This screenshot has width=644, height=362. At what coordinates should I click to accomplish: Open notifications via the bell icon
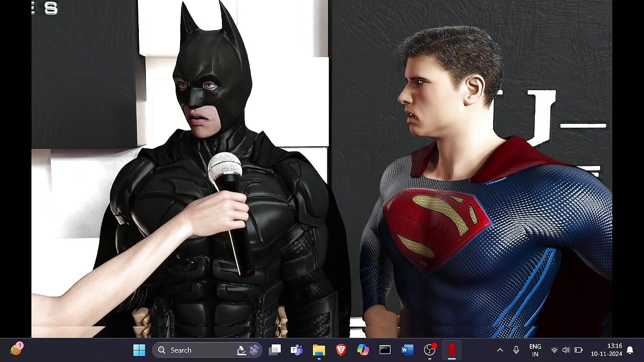point(629,350)
